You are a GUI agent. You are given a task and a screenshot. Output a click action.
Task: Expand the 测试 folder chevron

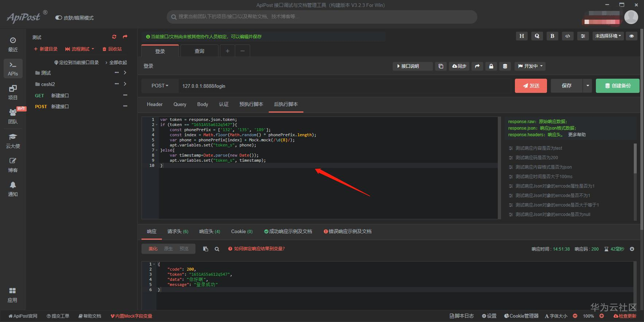point(125,73)
